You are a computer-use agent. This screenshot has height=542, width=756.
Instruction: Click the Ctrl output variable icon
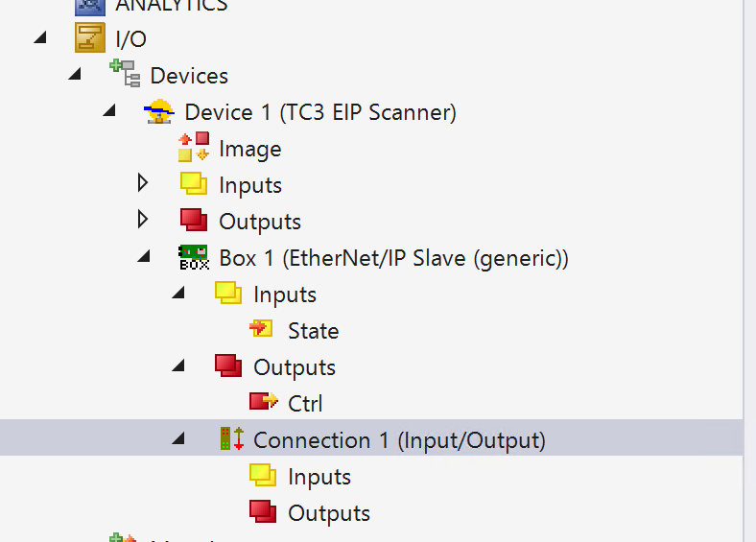262,402
